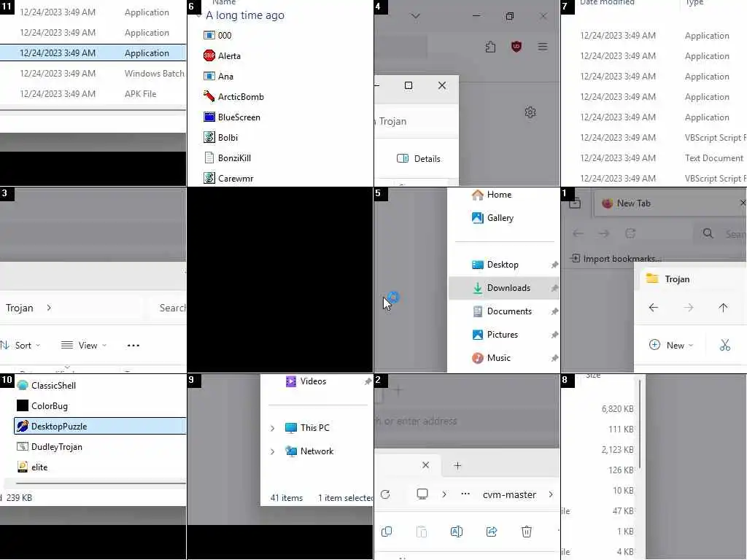Click the Explorer back arrow under Trojan

[x=654, y=308]
